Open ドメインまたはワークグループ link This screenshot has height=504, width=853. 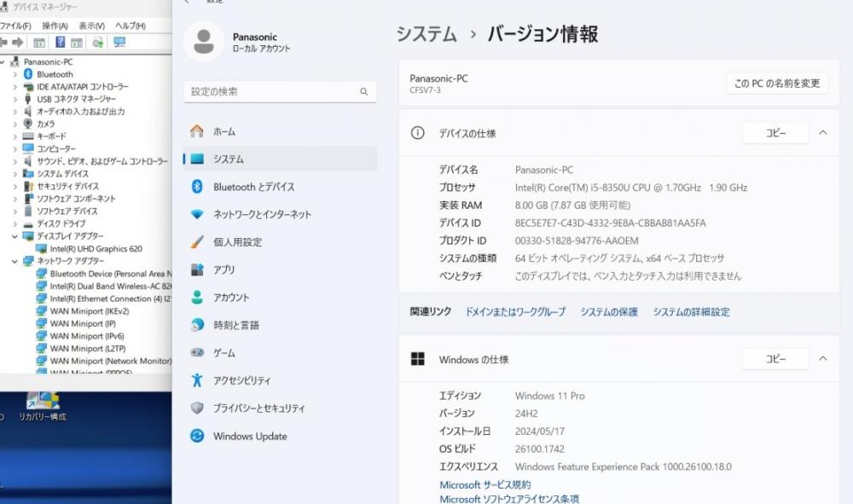515,311
